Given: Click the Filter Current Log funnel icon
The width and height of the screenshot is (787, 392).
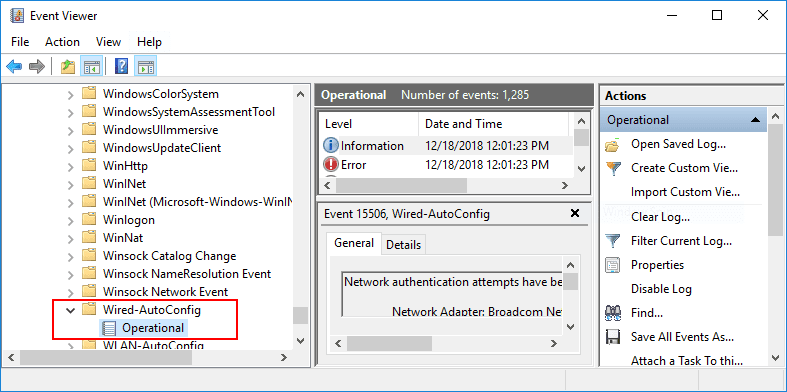Looking at the screenshot, I should pos(613,241).
